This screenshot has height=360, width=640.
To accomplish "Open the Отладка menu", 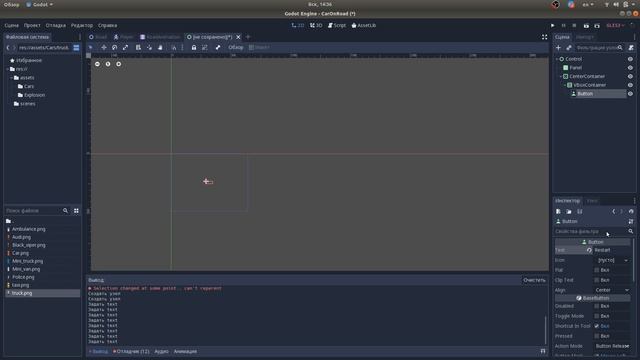I will [x=56, y=25].
